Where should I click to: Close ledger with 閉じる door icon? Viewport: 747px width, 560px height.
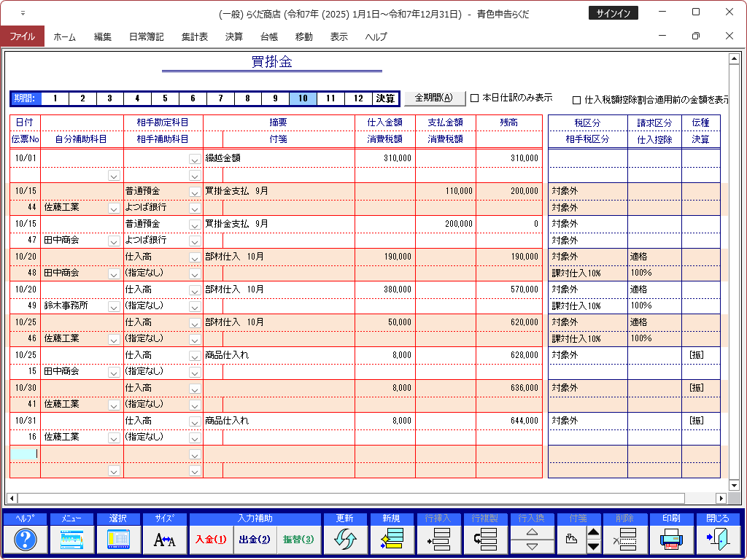717,540
